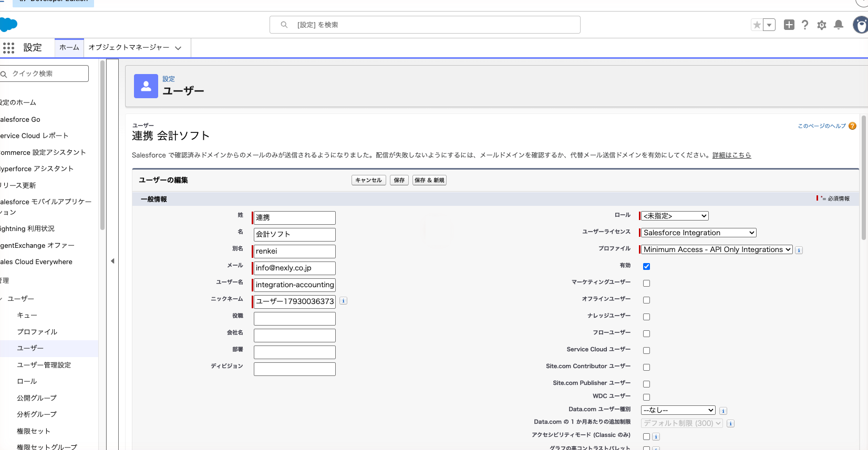Click the 保存 & 新規 button
868x450 pixels.
[429, 180]
